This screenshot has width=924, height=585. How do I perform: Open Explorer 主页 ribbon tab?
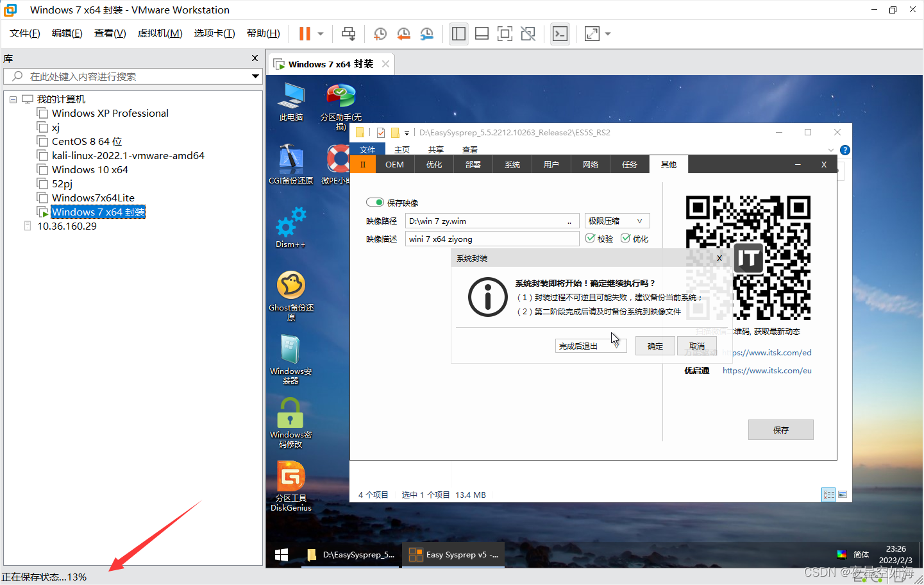coord(402,149)
